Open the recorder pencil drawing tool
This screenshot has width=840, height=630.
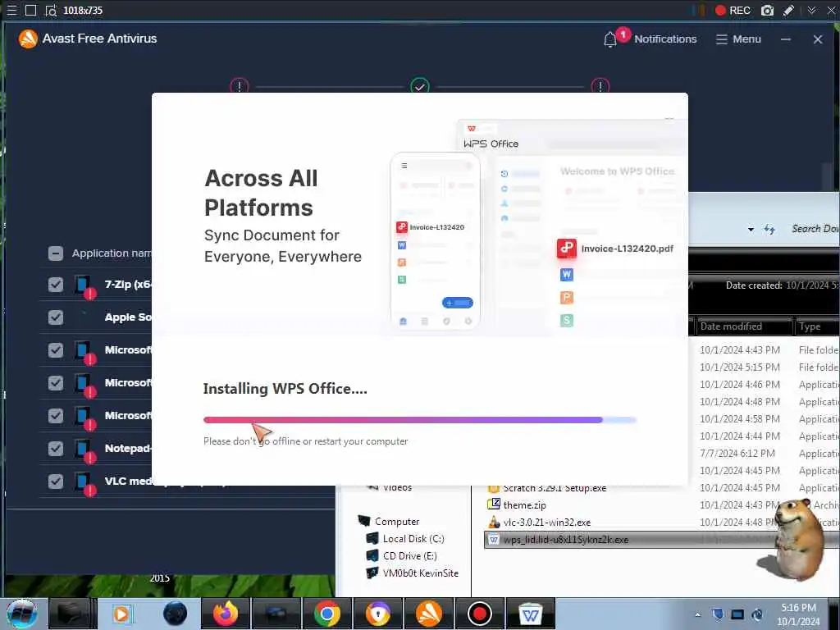click(x=788, y=10)
